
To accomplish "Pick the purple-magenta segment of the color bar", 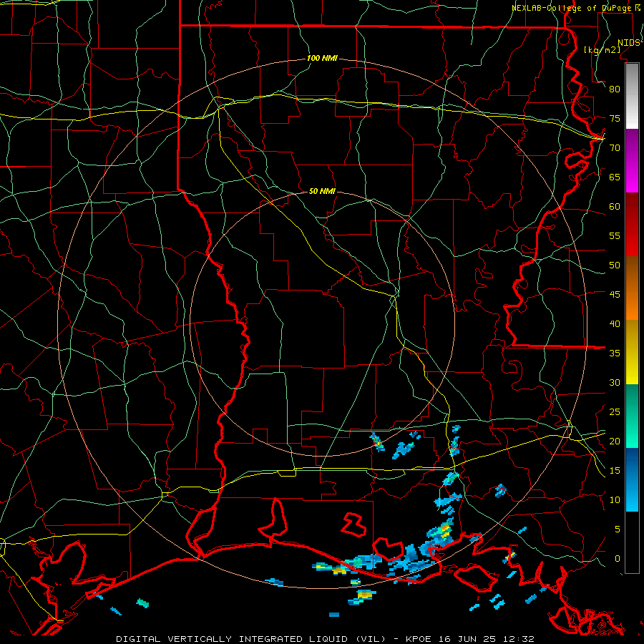I will coord(632,161).
